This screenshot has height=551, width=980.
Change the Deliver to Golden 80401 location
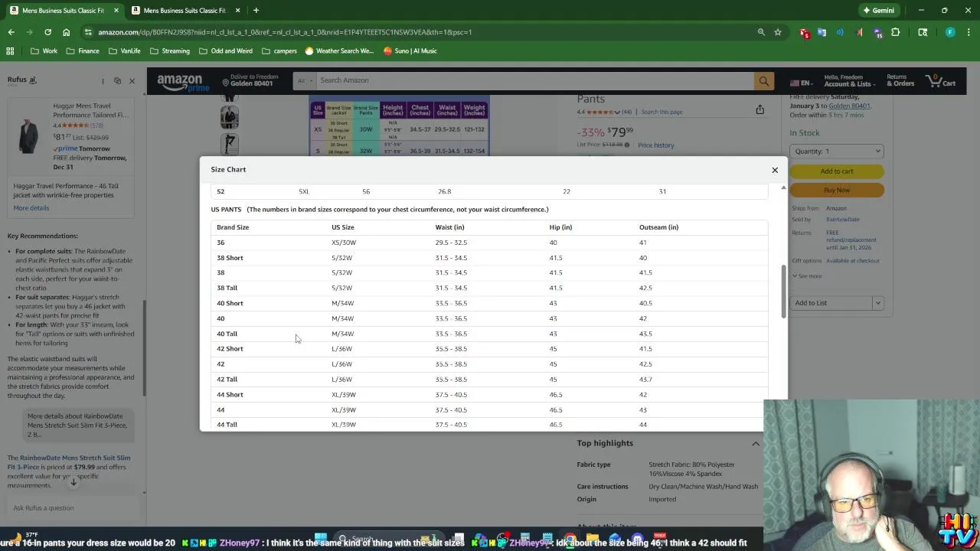tap(250, 80)
